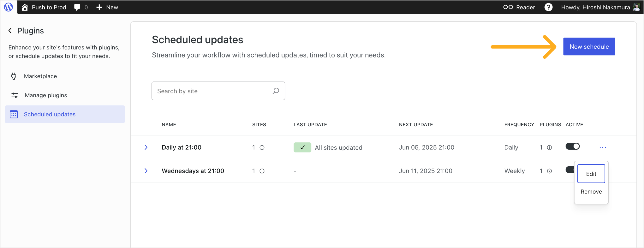Toggle active switch for Wednesdays at 21:00
Screen dimensions: 644x248
click(x=569, y=170)
